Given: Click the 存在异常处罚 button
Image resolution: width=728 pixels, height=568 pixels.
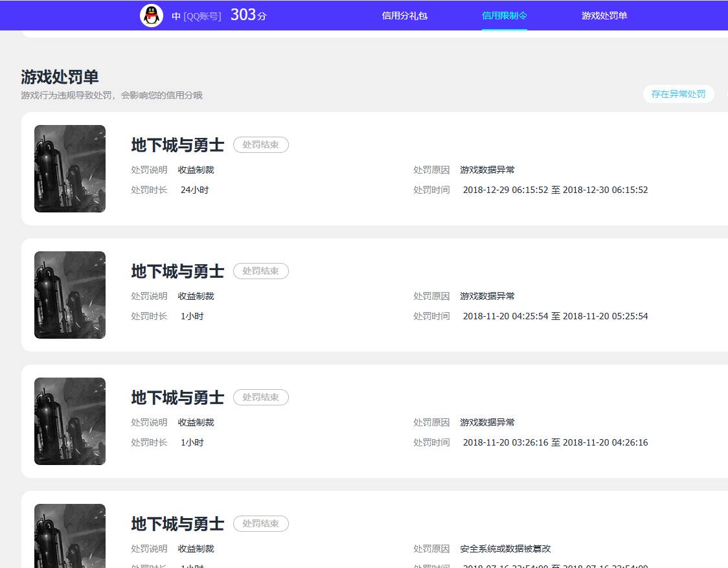Looking at the screenshot, I should pyautogui.click(x=678, y=94).
